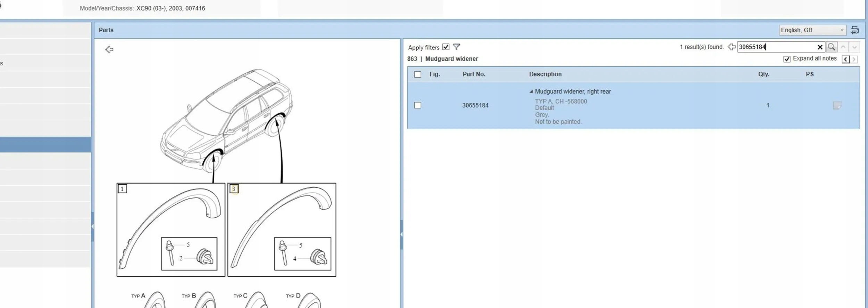Viewport: 868px width, 308px height.
Task: Click the Qty. column header
Action: point(763,74)
